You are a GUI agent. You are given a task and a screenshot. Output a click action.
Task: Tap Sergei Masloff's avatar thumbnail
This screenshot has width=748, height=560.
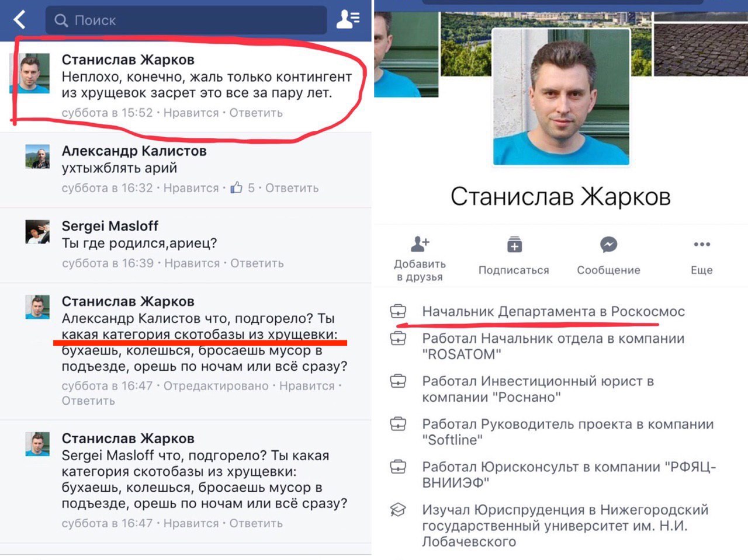coord(37,232)
